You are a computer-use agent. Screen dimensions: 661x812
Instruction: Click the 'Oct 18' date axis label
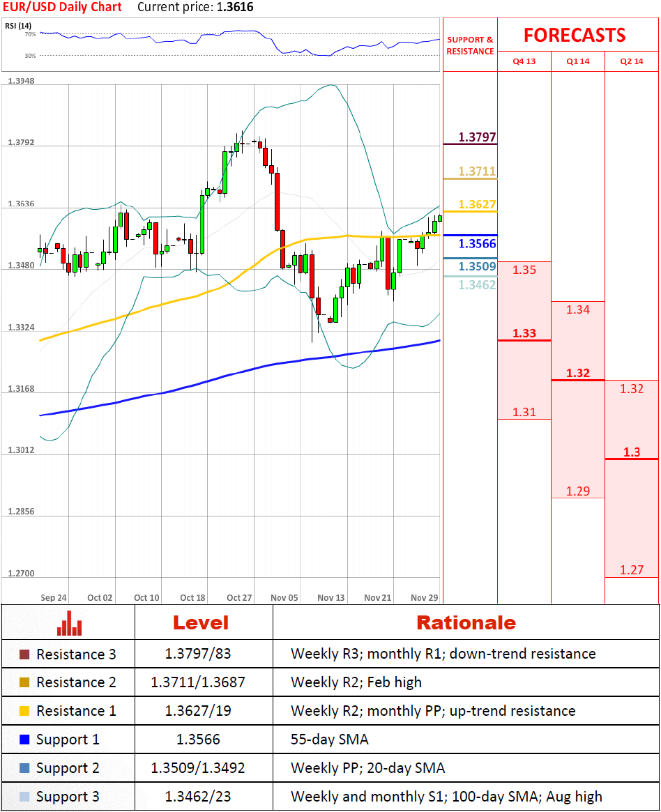click(192, 597)
